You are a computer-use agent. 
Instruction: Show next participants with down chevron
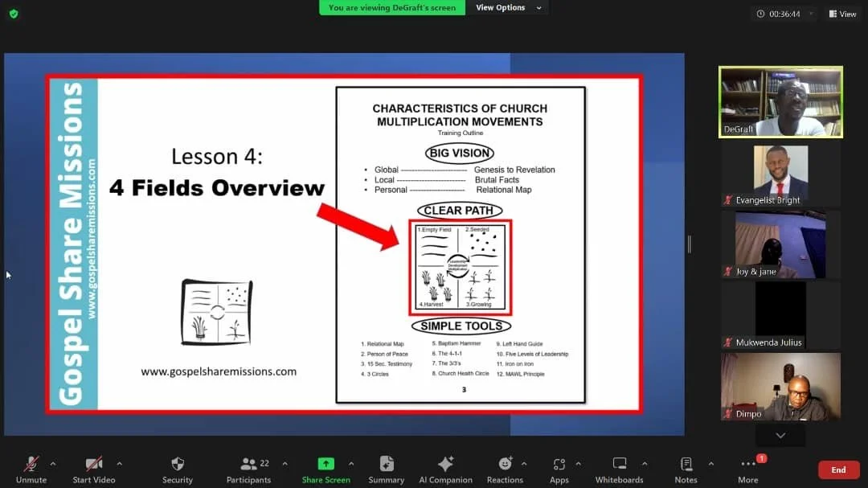click(780, 436)
